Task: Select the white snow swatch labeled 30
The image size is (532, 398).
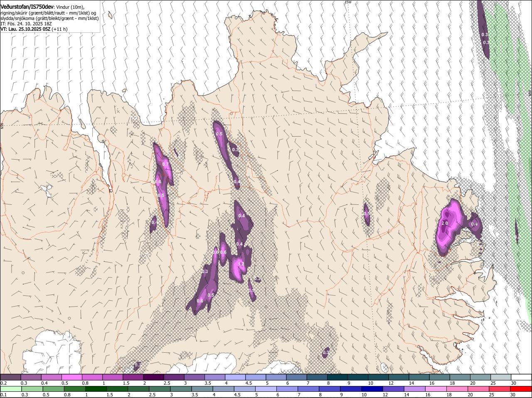Action: coord(521,377)
